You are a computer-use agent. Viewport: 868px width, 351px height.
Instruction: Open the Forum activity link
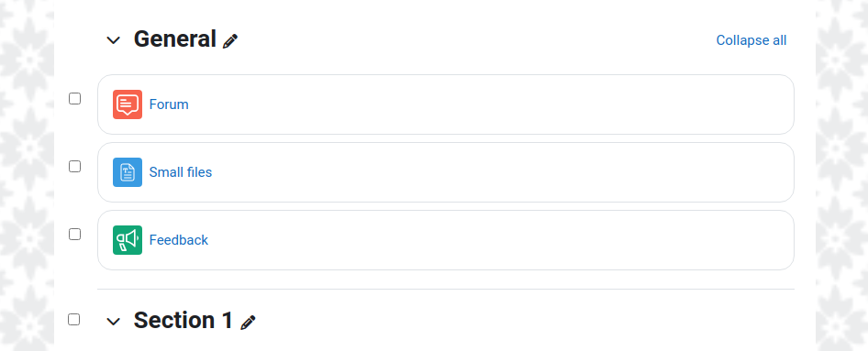[169, 104]
